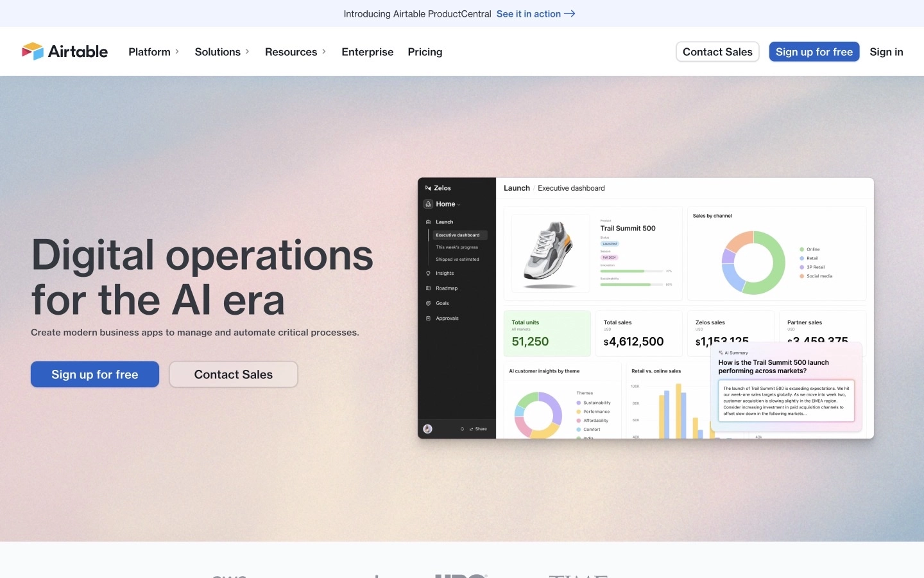Open the Sign in link

click(x=886, y=52)
